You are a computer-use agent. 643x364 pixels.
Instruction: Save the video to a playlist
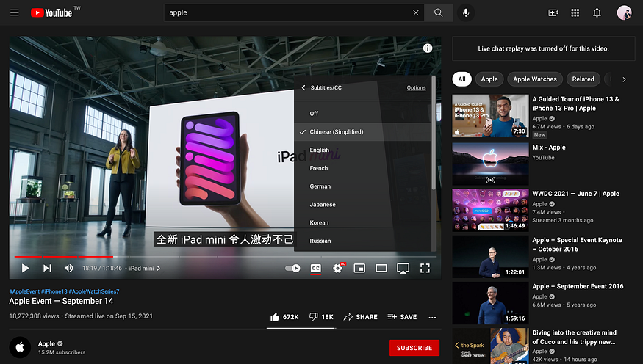(x=402, y=317)
